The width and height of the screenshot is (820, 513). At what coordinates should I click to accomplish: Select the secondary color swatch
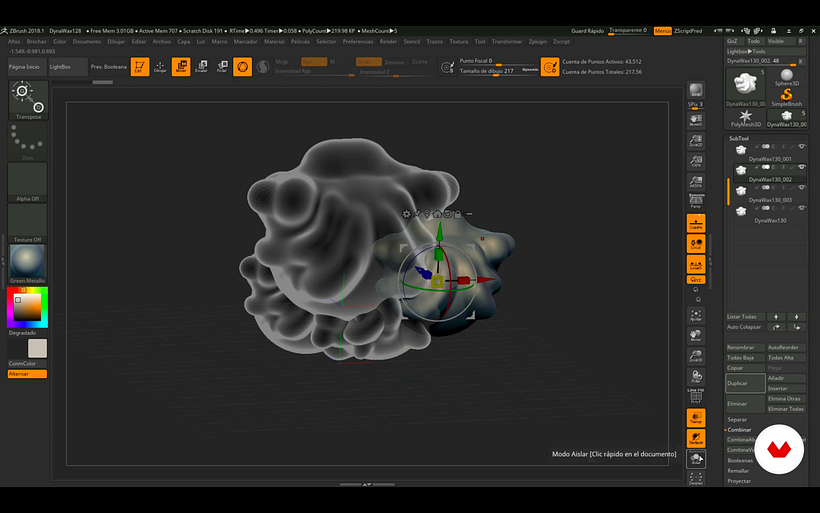pos(37,348)
